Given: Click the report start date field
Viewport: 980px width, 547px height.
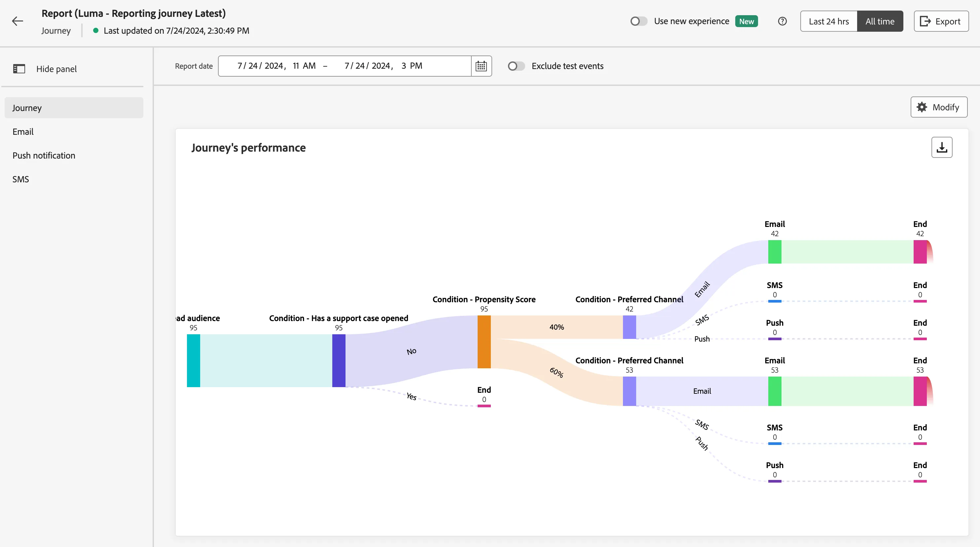Looking at the screenshot, I should point(276,66).
